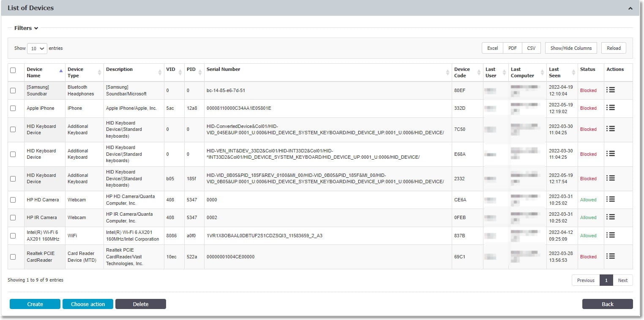Expand the Filters section
644x320 pixels.
26,28
